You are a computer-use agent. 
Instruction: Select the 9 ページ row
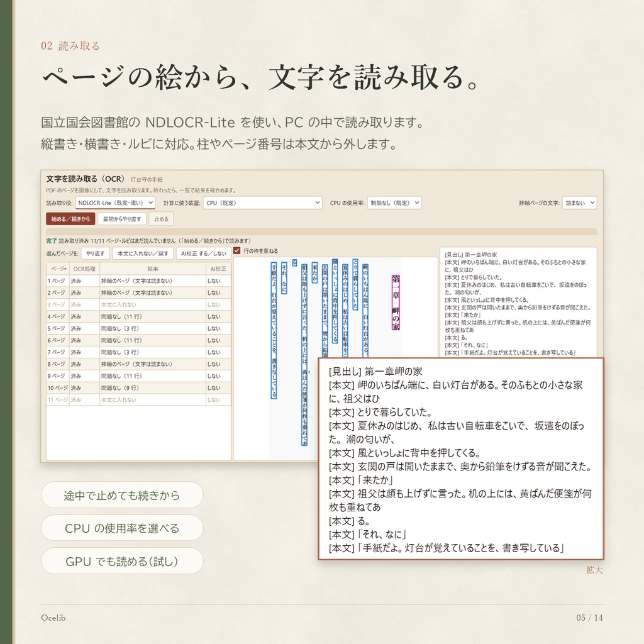coord(139,376)
